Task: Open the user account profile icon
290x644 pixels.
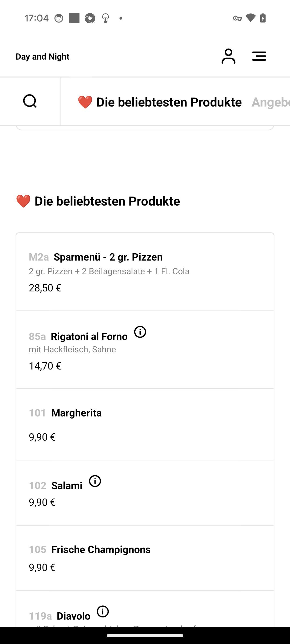Action: click(228, 56)
